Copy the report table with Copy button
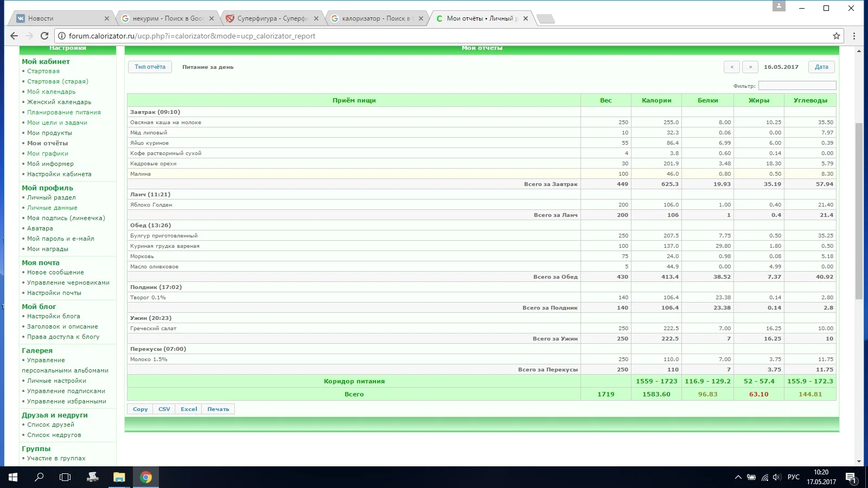This screenshot has width=868, height=488. coord(140,409)
